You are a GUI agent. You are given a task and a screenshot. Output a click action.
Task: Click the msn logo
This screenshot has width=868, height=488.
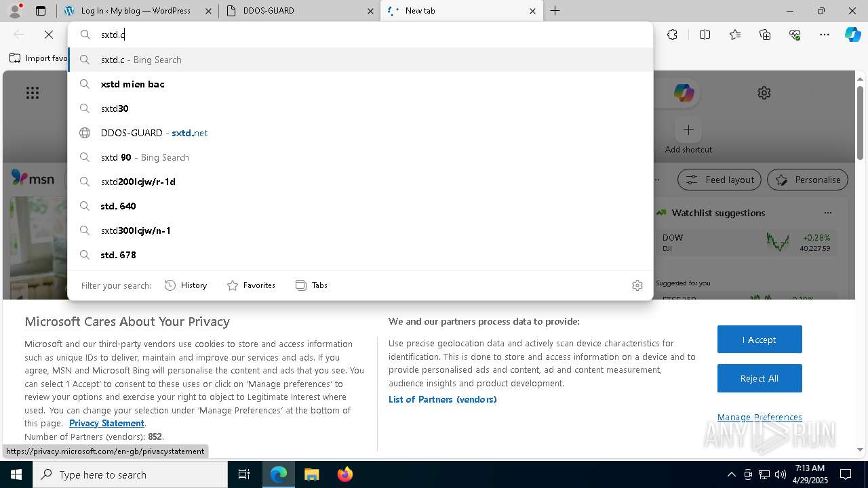pyautogui.click(x=33, y=178)
